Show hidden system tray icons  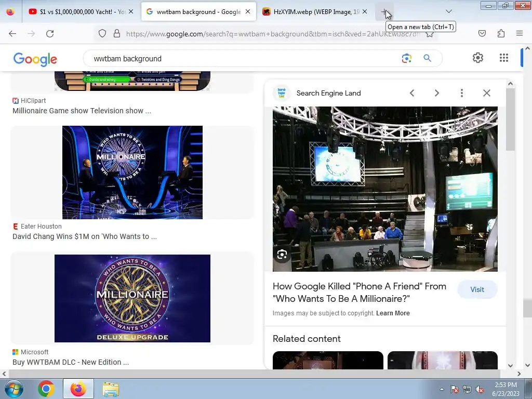442,389
